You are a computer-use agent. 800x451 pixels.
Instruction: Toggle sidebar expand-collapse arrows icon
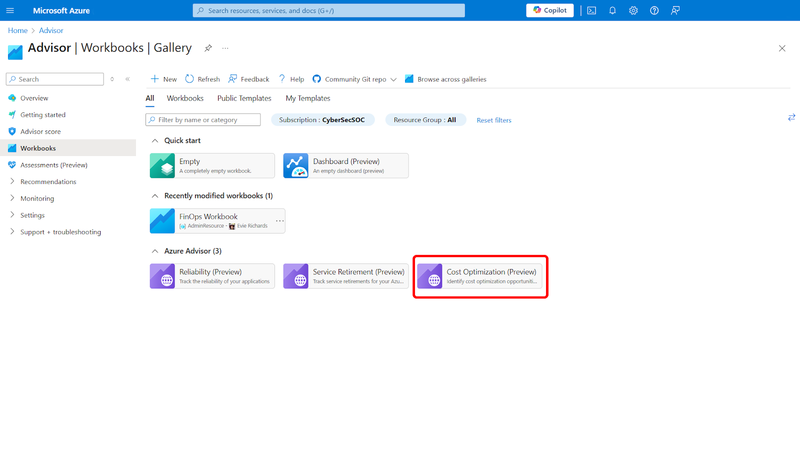(112, 79)
